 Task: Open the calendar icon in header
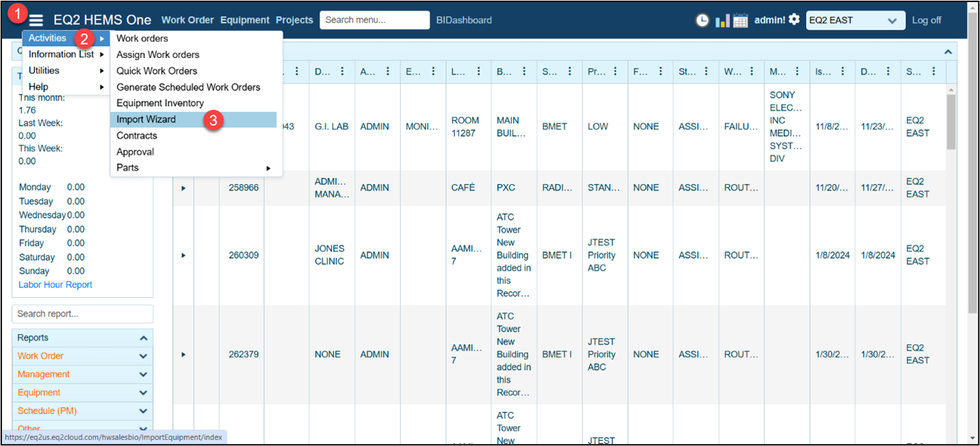tap(740, 20)
